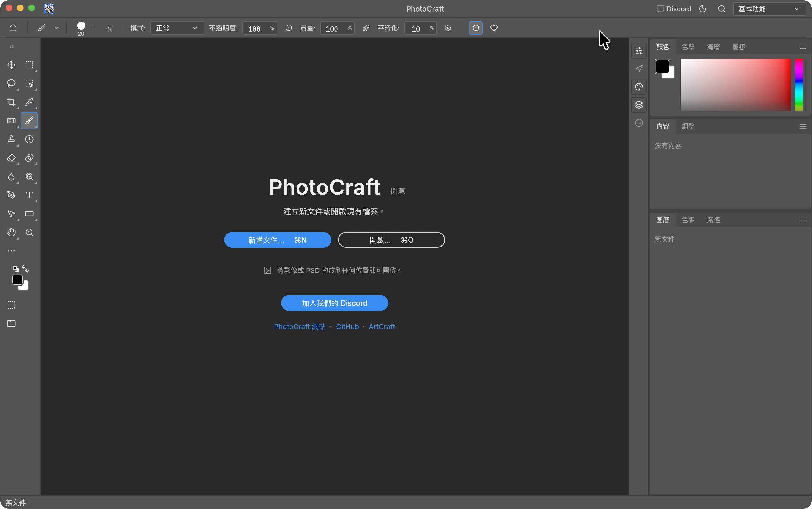Toggle the opacity pressure control icon

pyautogui.click(x=289, y=28)
